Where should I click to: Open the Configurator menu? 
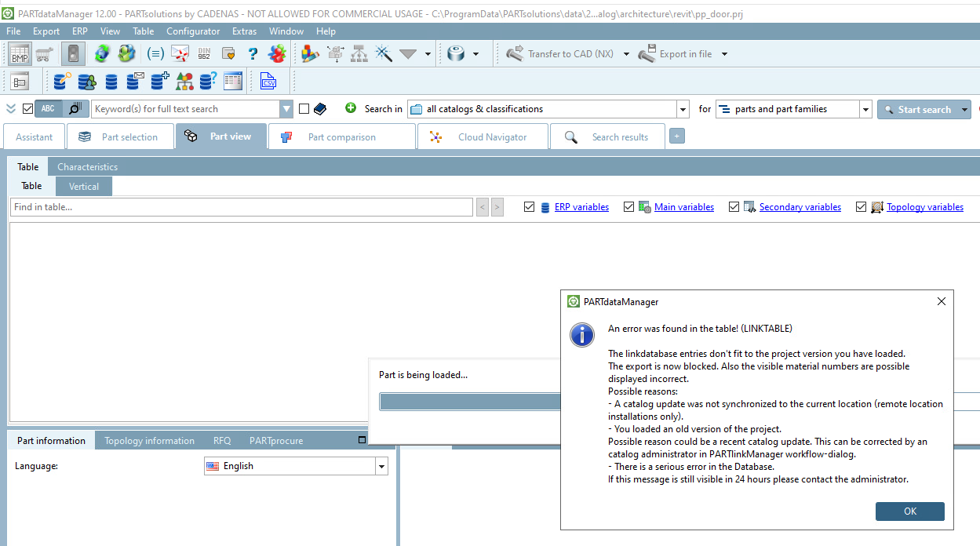tap(193, 31)
